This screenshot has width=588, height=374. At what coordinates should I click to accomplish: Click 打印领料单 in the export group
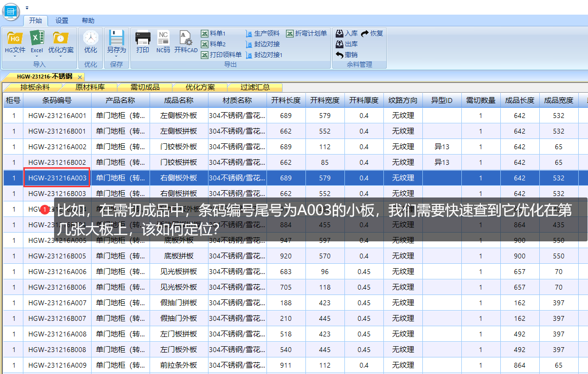221,55
